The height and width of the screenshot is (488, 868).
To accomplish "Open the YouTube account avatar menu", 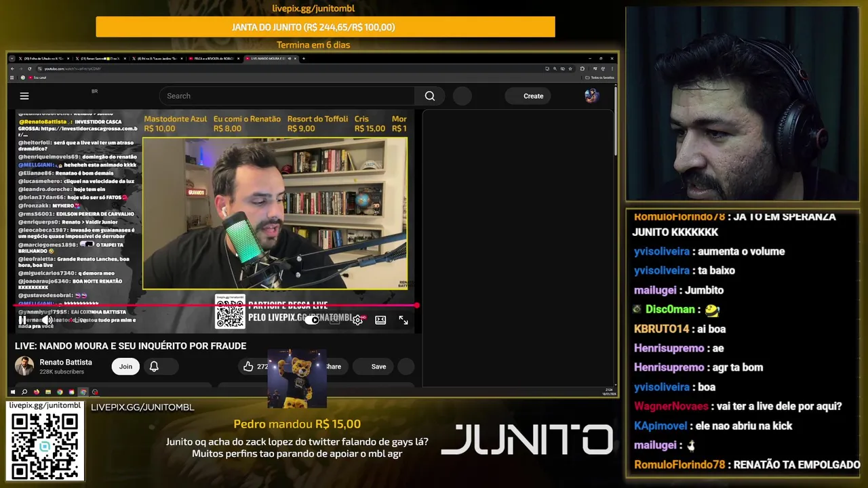I will [x=591, y=96].
